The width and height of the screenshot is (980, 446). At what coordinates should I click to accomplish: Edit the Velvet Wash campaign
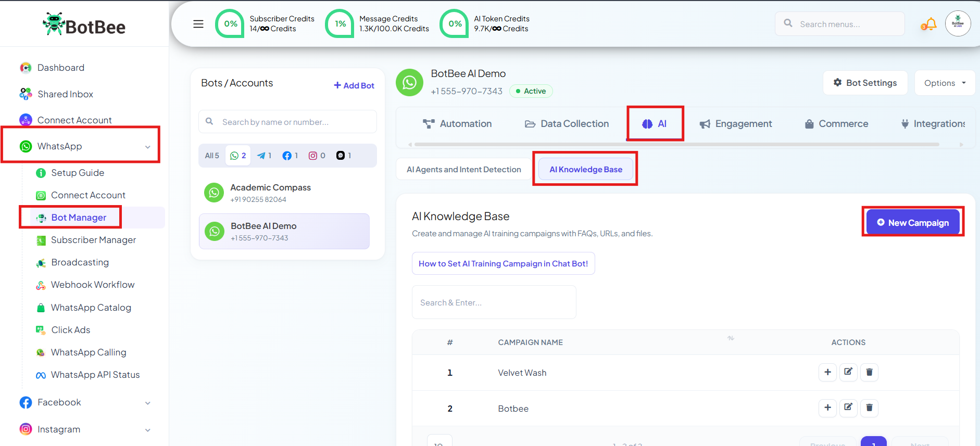tap(848, 372)
